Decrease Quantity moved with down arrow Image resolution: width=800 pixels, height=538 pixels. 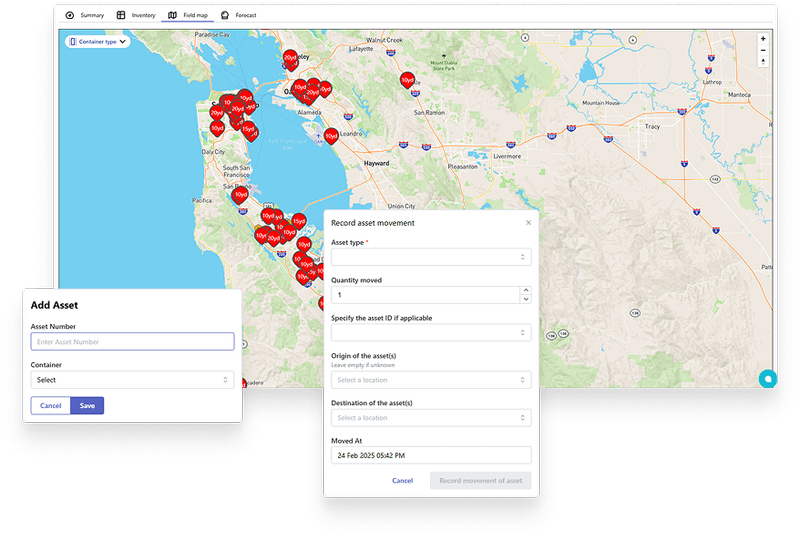click(526, 299)
